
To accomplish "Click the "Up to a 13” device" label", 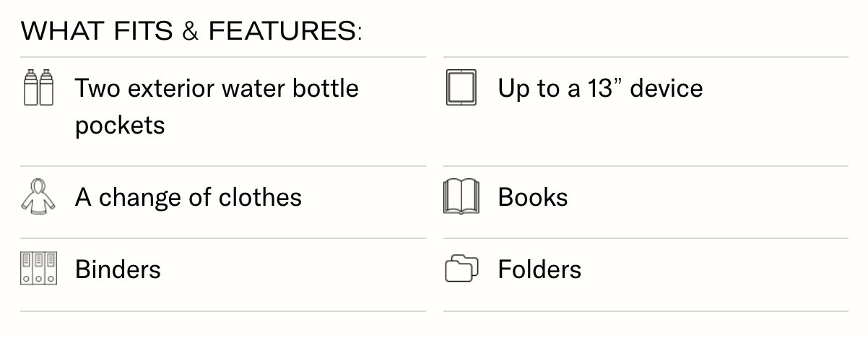I will point(600,88).
